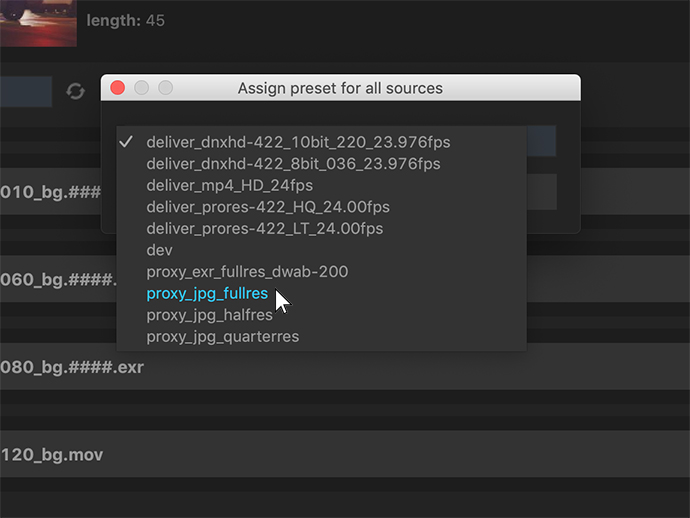Choose proxy_jpg_halfres from the dropdown

click(x=209, y=315)
